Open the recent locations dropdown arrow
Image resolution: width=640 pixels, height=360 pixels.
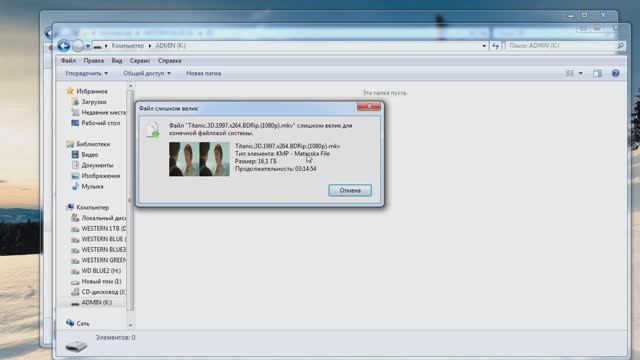click(x=88, y=46)
